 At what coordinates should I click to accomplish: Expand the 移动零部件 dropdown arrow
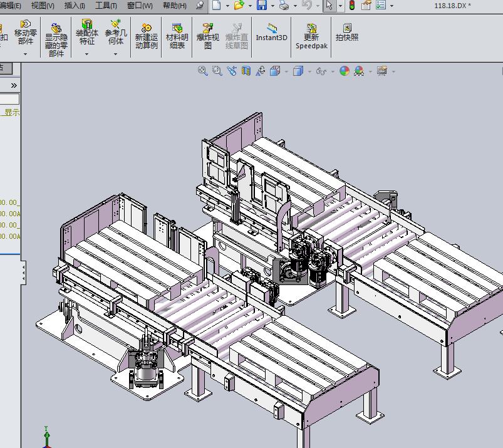25,55
